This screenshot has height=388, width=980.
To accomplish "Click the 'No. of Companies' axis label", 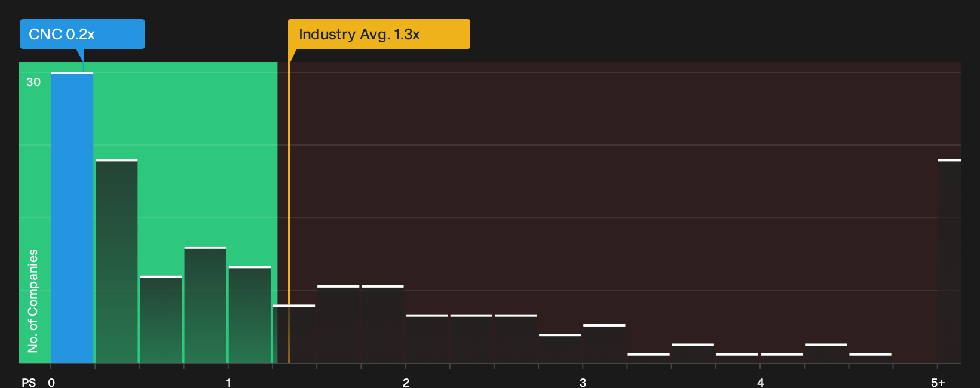I will click(33, 300).
